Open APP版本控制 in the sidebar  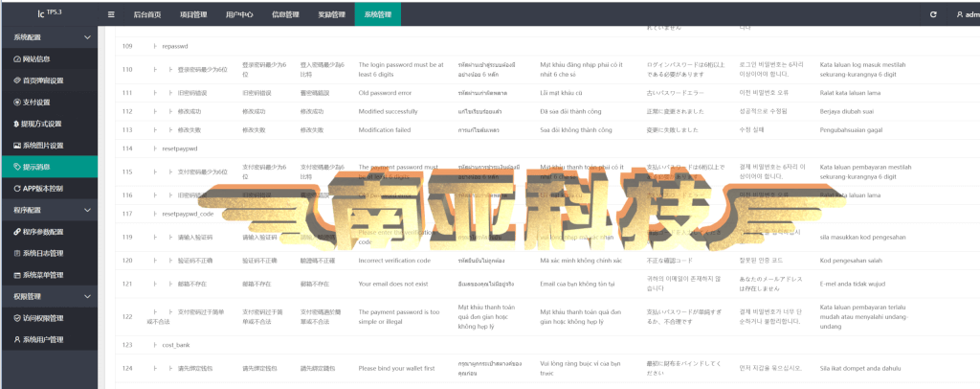click(x=49, y=188)
